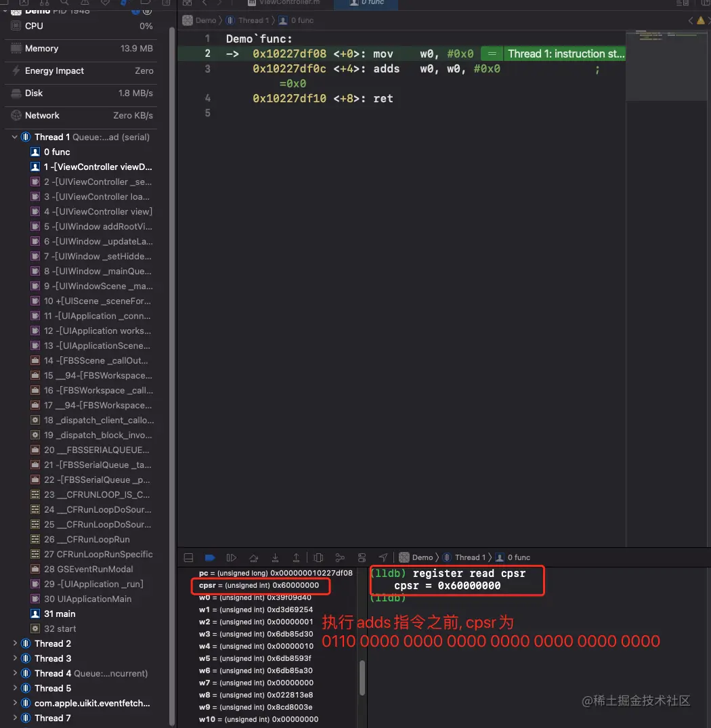Click the previous issue arrow in jump bar

pos(691,20)
